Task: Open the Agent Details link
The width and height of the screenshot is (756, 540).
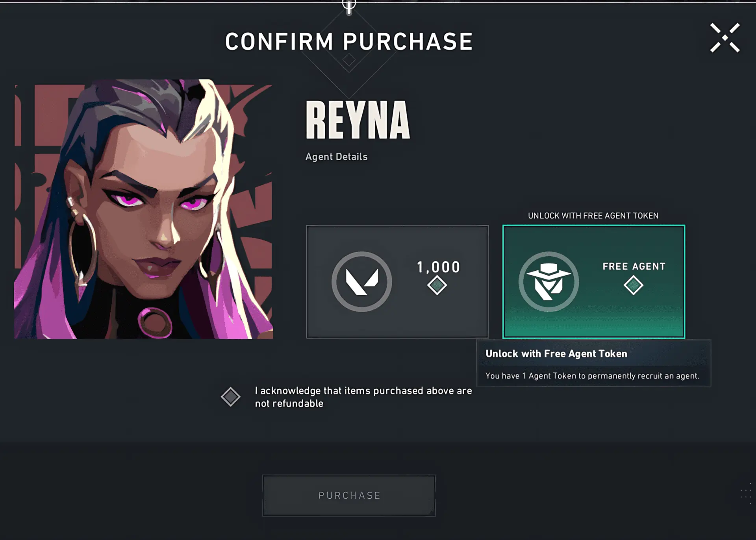Action: pos(336,157)
